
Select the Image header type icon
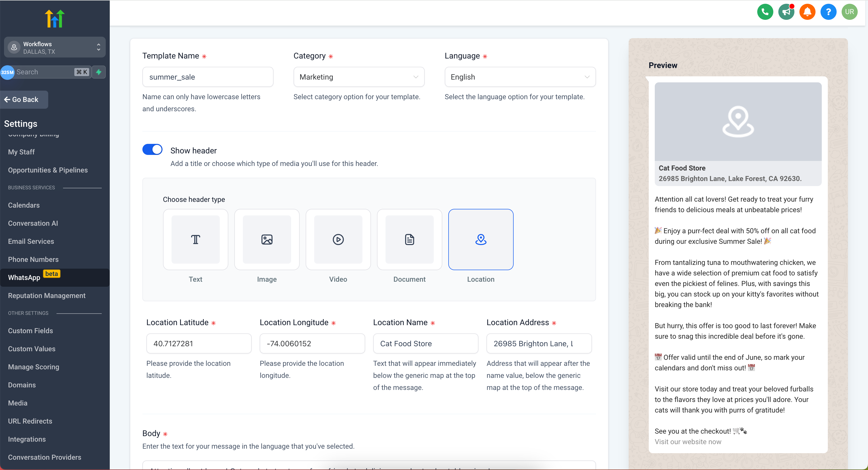point(267,239)
